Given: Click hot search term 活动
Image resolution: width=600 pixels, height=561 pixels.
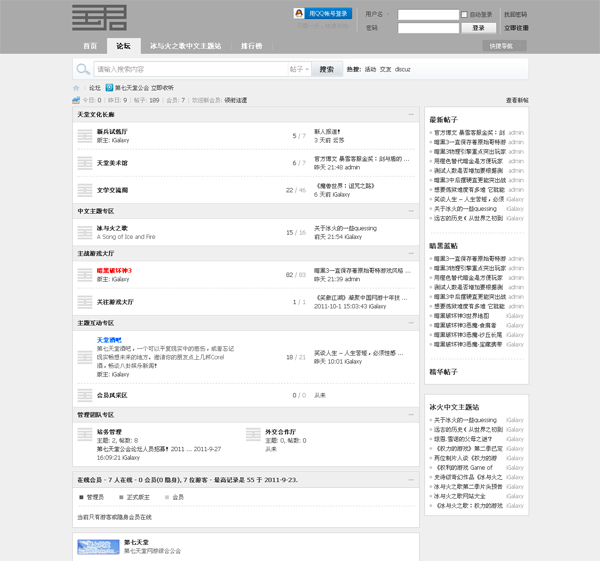Looking at the screenshot, I should 370,69.
